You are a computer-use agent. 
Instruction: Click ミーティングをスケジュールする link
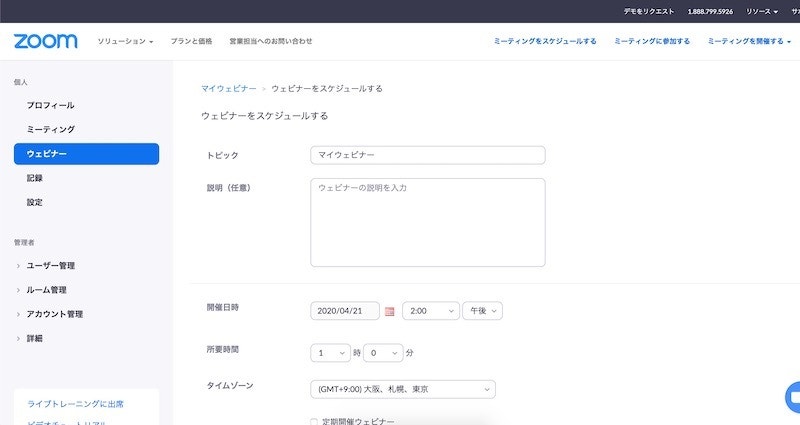(x=545, y=41)
